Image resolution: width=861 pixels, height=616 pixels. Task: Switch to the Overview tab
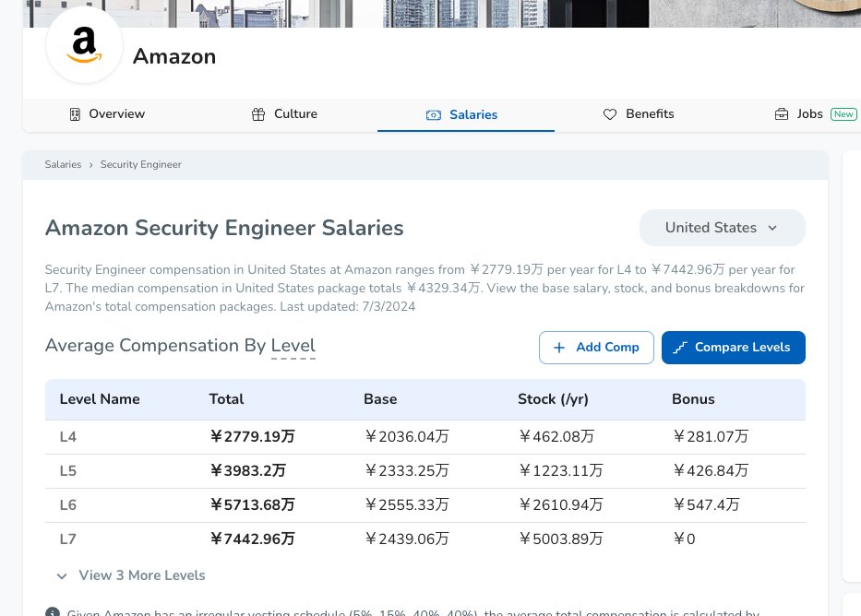(116, 114)
